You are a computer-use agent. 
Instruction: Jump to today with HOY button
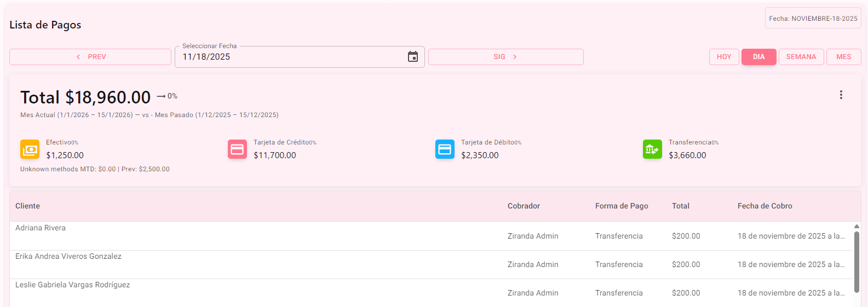click(x=724, y=57)
